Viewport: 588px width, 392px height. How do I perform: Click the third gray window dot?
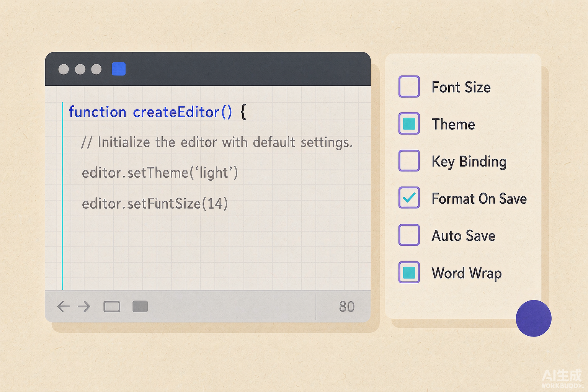[96, 69]
